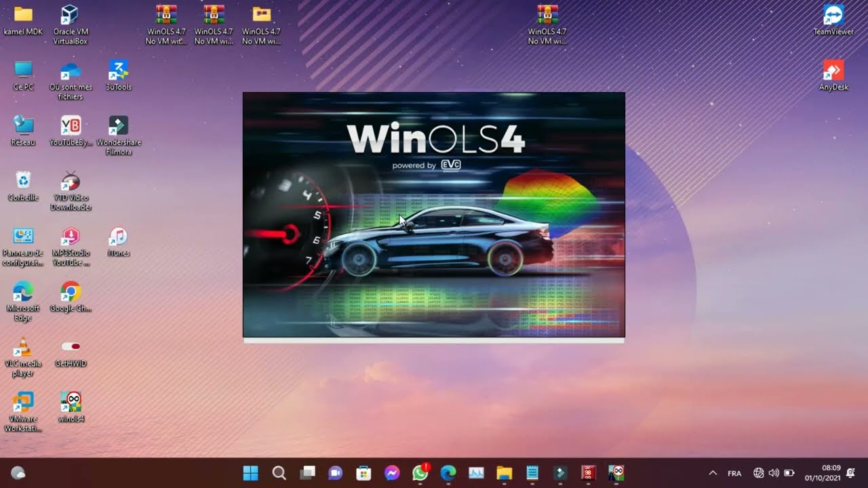Open File Explorer from the taskbar
This screenshot has width=868, height=488.
coord(504,473)
